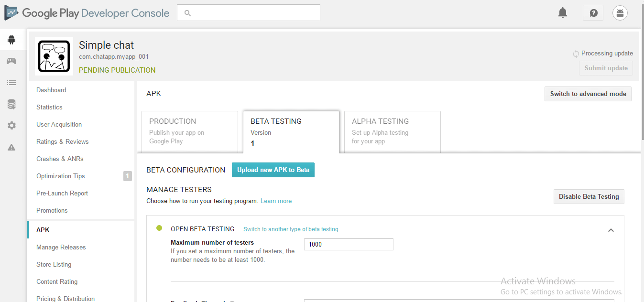Open the Order management list icon
This screenshot has width=644, height=302.
click(x=11, y=83)
